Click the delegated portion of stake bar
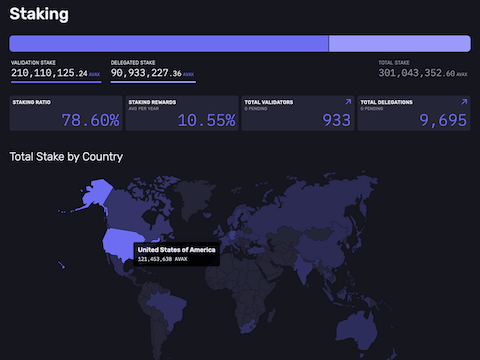Viewport: 480px width, 360px height. click(x=400, y=43)
